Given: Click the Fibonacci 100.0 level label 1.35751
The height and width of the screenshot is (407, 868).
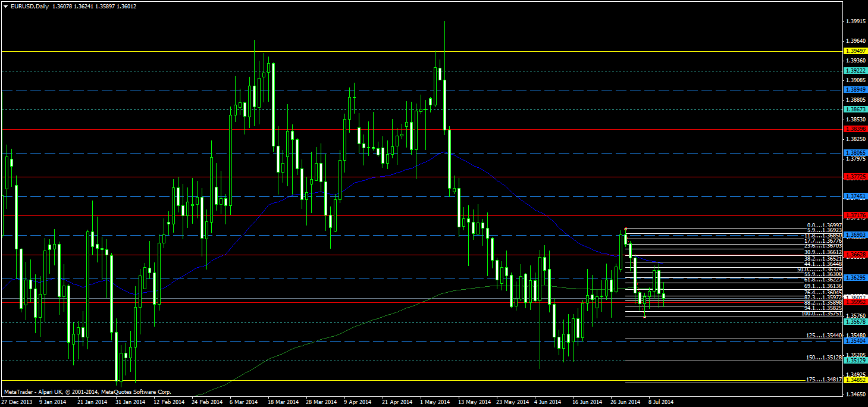Looking at the screenshot, I should tap(822, 313).
